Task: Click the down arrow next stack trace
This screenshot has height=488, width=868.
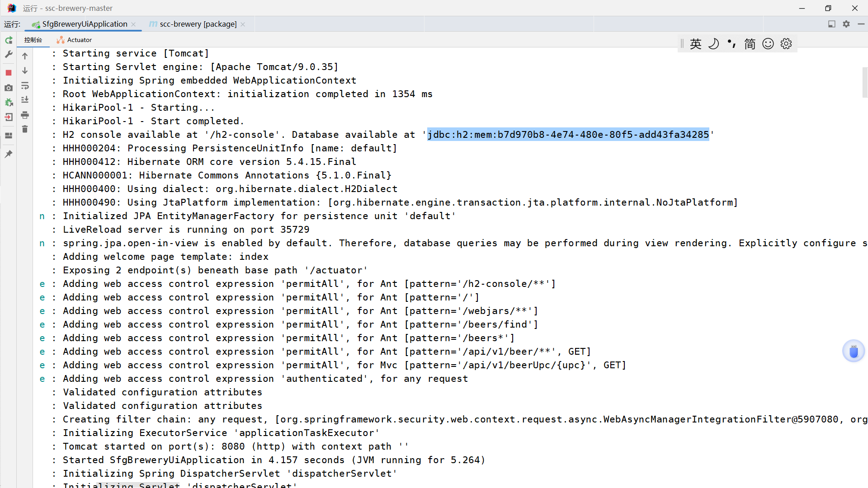Action: pos(25,71)
